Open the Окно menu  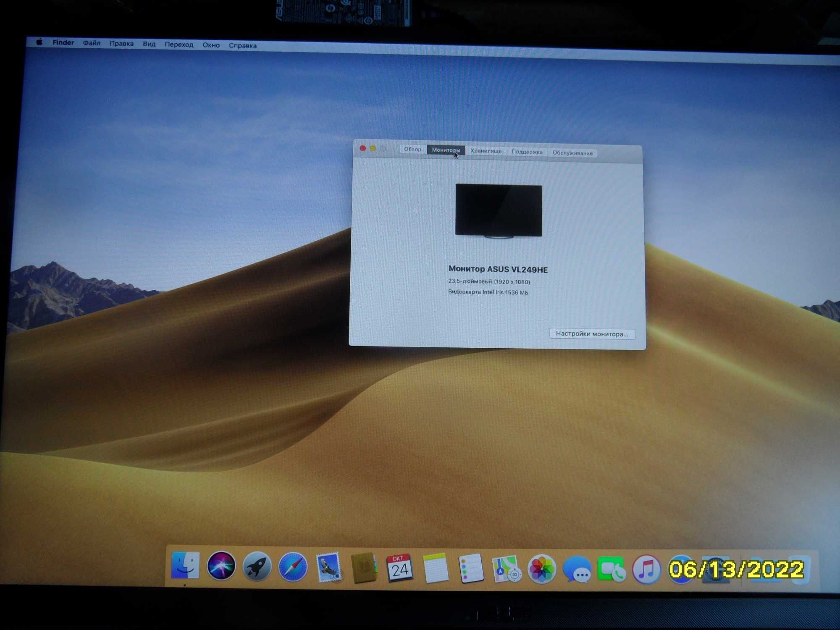211,45
